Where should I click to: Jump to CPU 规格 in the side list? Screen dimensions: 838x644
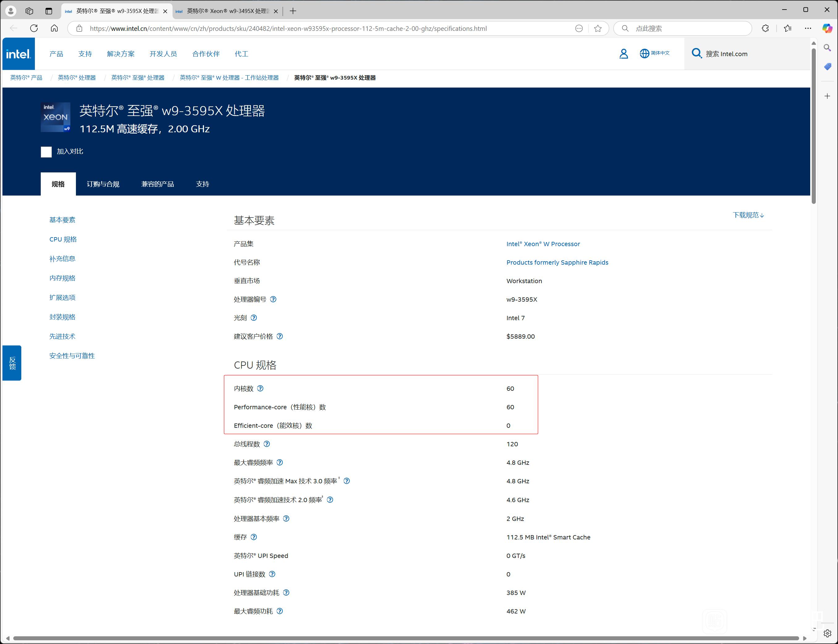tap(63, 239)
